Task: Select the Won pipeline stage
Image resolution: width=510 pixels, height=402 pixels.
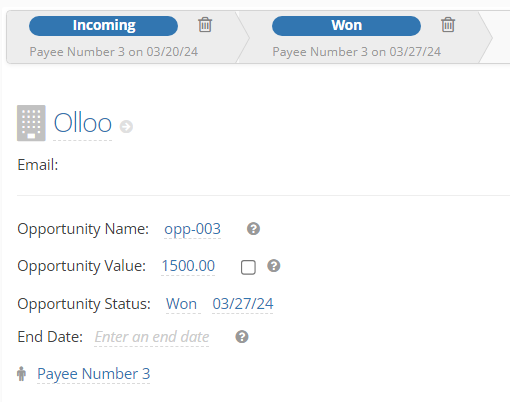Action: 346,26
